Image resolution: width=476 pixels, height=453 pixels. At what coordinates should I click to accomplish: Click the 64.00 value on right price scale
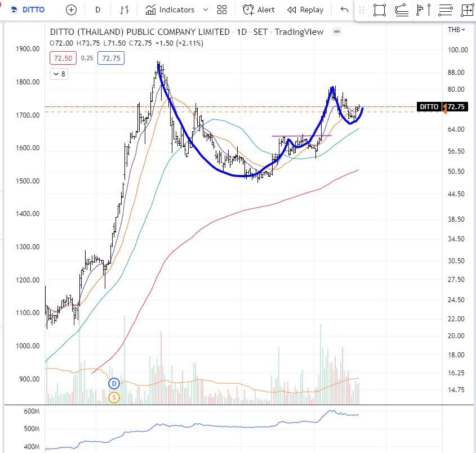click(456, 129)
